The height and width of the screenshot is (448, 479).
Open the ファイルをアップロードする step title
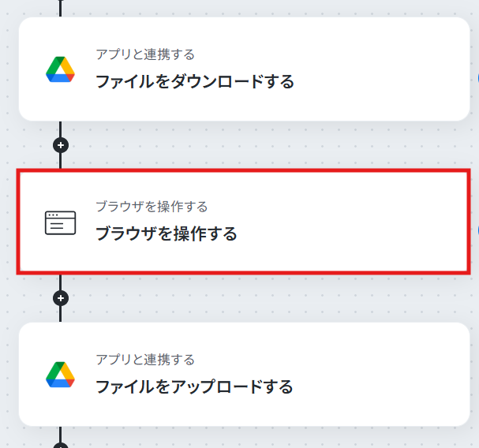[194, 387]
